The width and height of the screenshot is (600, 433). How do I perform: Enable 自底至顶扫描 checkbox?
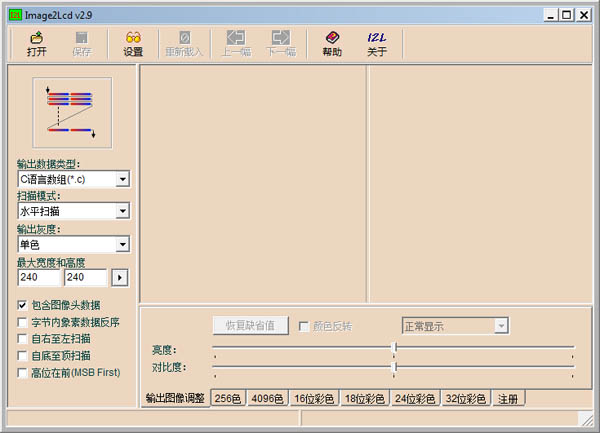pyautogui.click(x=22, y=356)
